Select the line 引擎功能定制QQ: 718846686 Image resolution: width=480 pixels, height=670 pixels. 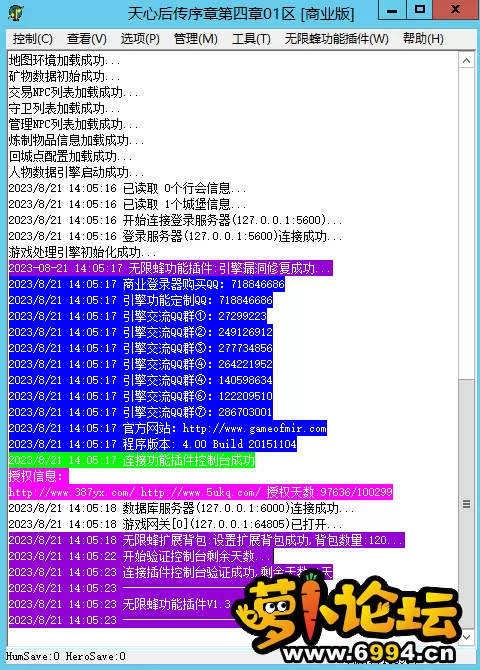coord(141,300)
